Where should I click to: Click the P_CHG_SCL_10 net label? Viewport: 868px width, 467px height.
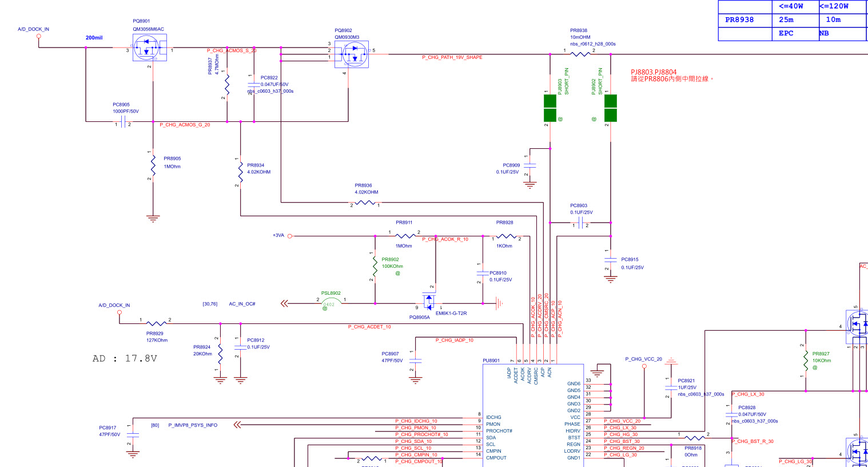(413, 448)
